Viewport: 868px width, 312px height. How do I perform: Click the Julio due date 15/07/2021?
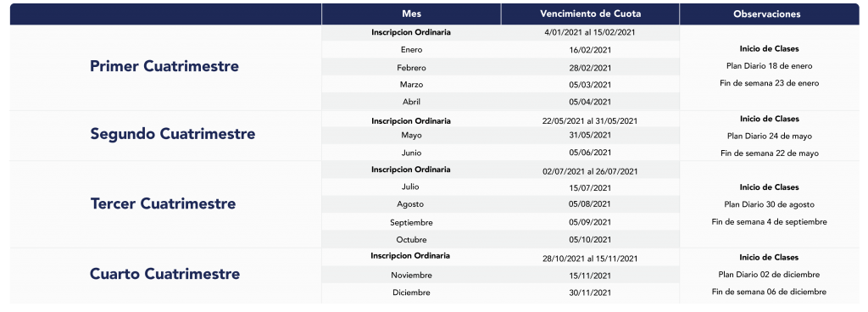[590, 187]
